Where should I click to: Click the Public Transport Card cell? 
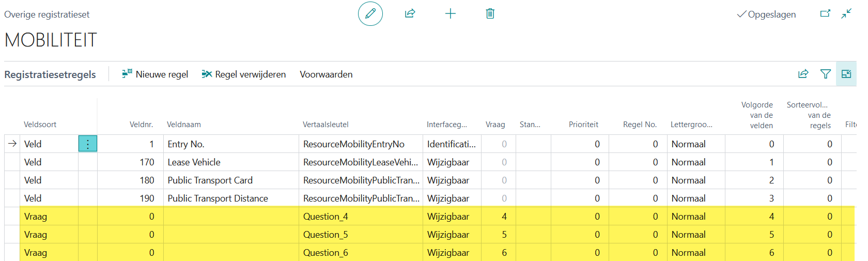click(210, 180)
